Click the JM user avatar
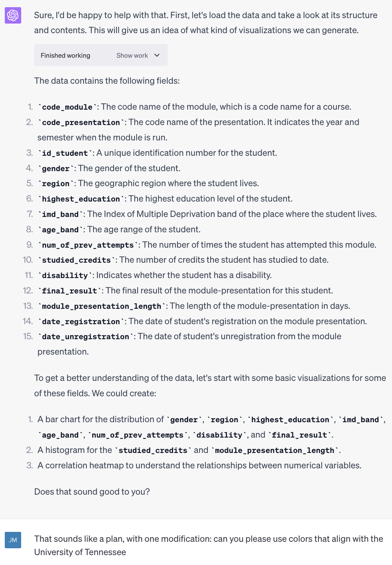This screenshot has height=565, width=392. 13,540
